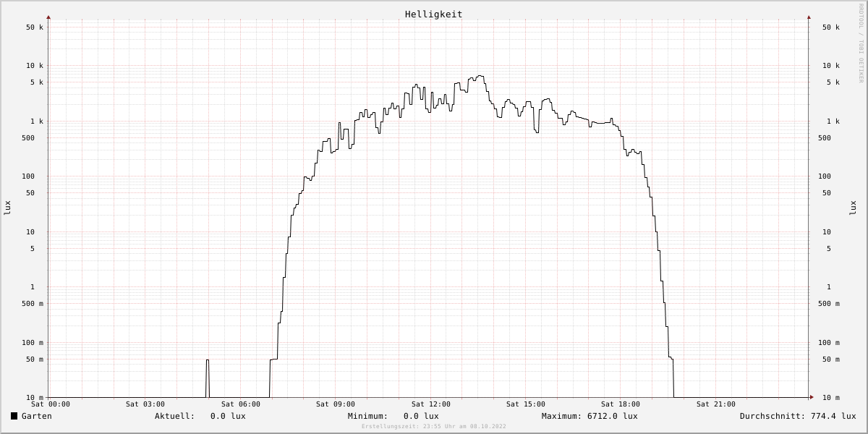This screenshot has width=868, height=434.
Task: Click the Maximum: 6712.0 lux value
Action: click(590, 416)
